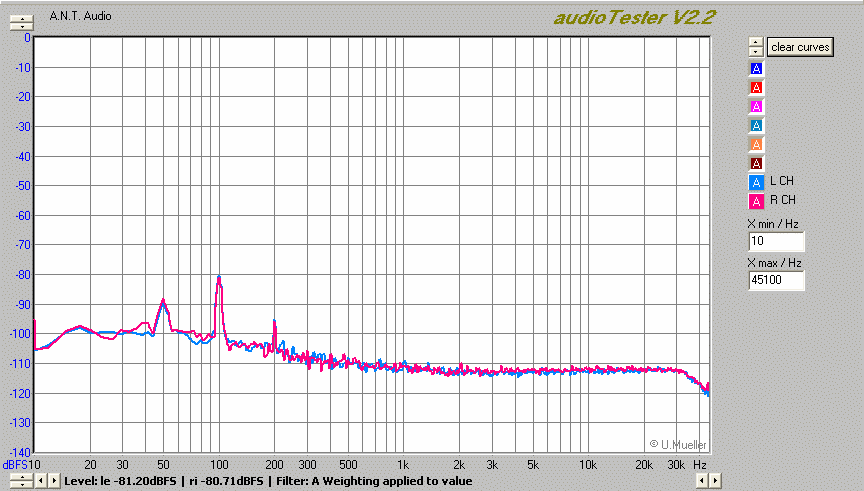The image size is (864, 491).
Task: Click up arrow of stepper near A.N.T. Audio
Action: tap(21, 19)
